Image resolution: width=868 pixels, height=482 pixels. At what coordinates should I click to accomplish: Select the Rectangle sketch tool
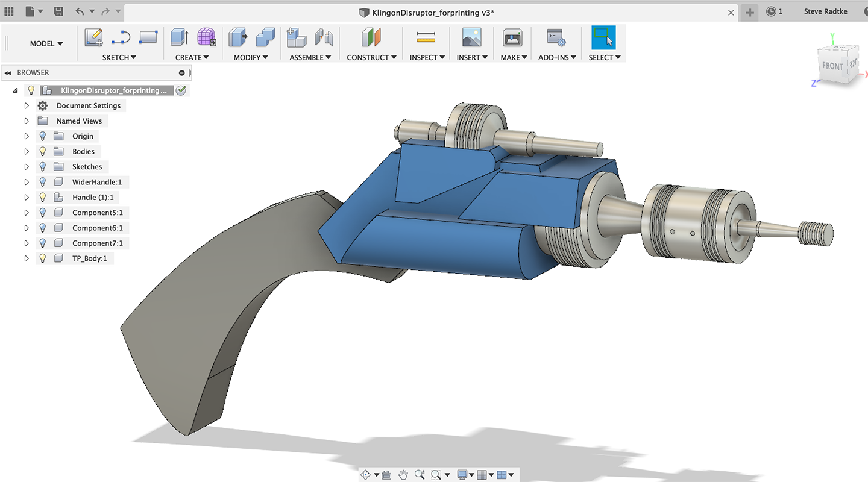148,37
